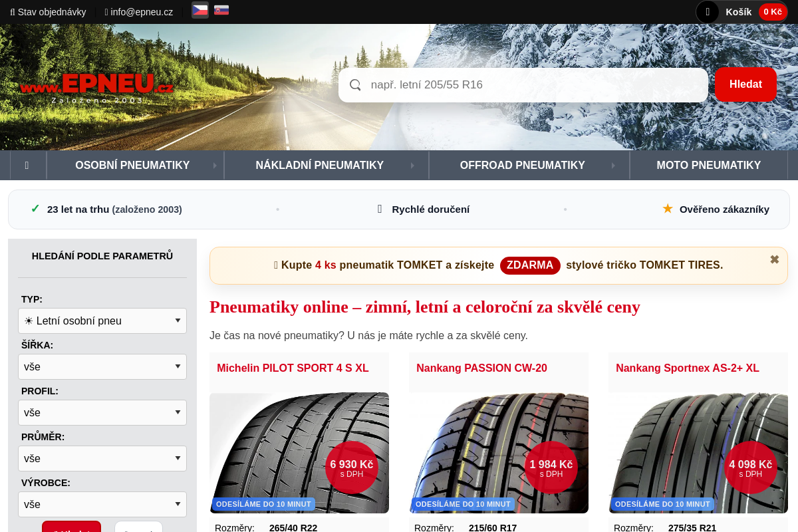Image resolution: width=798 pixels, height=532 pixels.
Task: Click Nankang PASSION CW-20 tire image
Action: pyautogui.click(x=499, y=453)
